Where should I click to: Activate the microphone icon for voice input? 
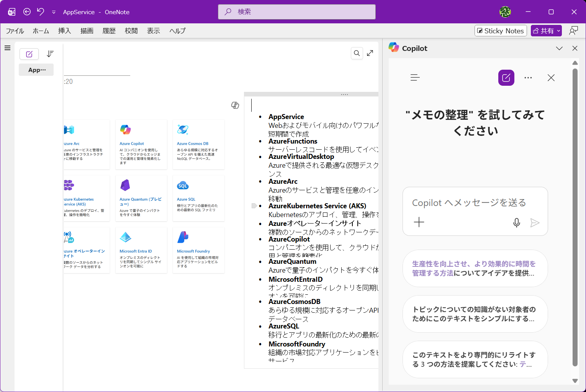516,222
